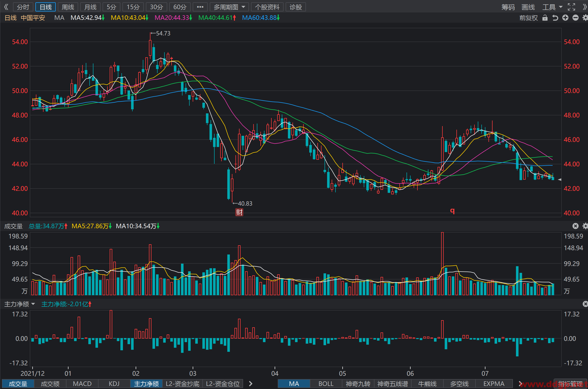This screenshot has height=389, width=588.
Task: Click MA5:42.94 legend value
Action: 88,18
